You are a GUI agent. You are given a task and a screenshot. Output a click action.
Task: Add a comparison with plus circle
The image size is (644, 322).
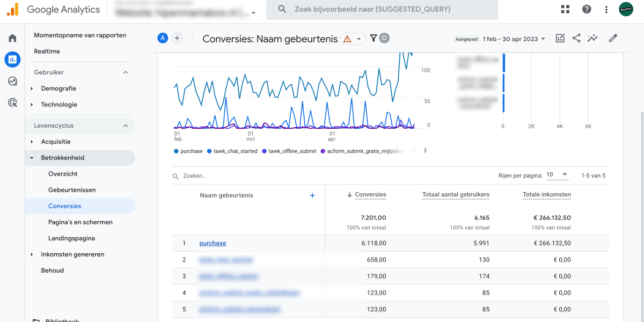pos(177,38)
